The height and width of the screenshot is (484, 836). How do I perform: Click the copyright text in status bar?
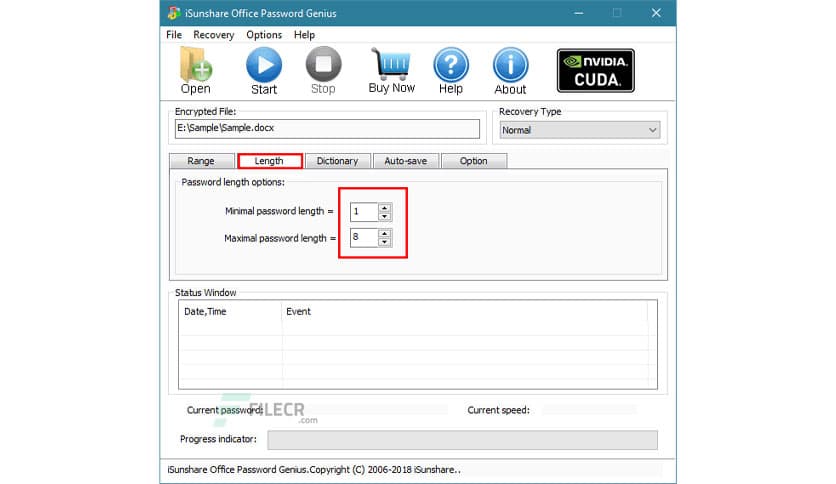[314, 470]
